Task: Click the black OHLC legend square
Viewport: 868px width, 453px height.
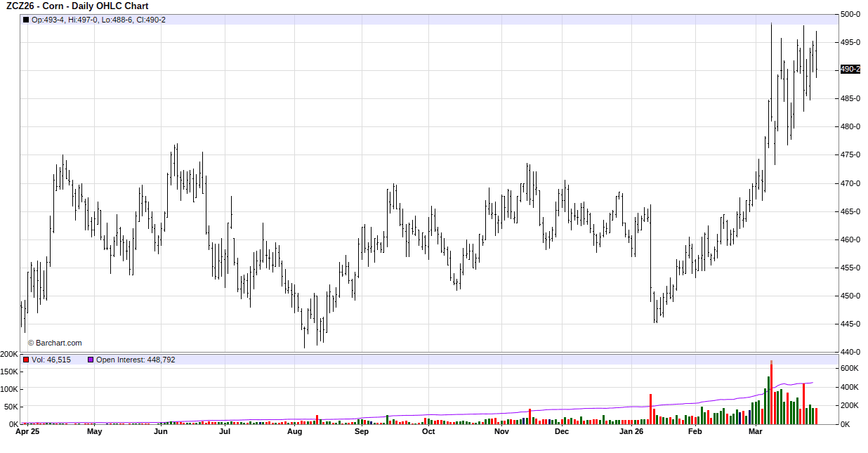Action: (x=27, y=20)
